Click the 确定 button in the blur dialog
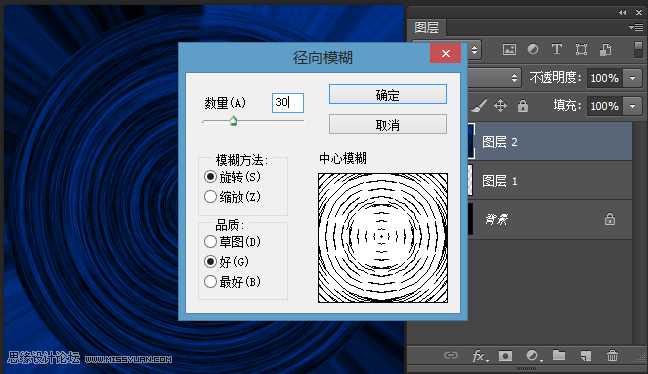The width and height of the screenshot is (648, 374). [x=388, y=95]
